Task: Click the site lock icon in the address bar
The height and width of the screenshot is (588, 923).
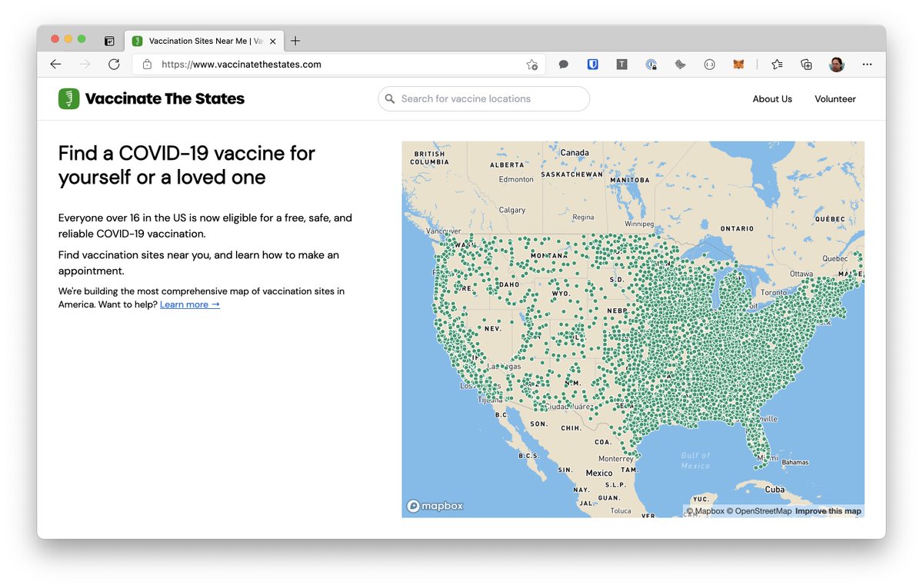Action: tap(147, 65)
